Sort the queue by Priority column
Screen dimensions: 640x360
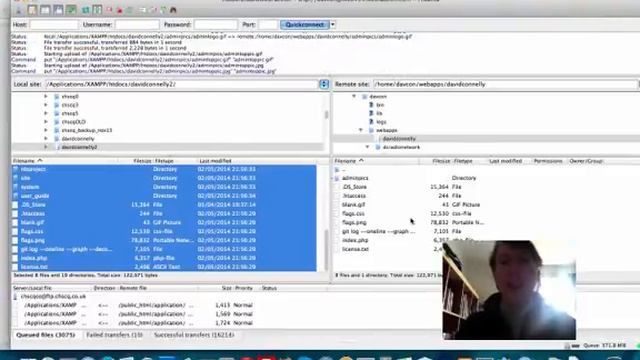click(244, 288)
